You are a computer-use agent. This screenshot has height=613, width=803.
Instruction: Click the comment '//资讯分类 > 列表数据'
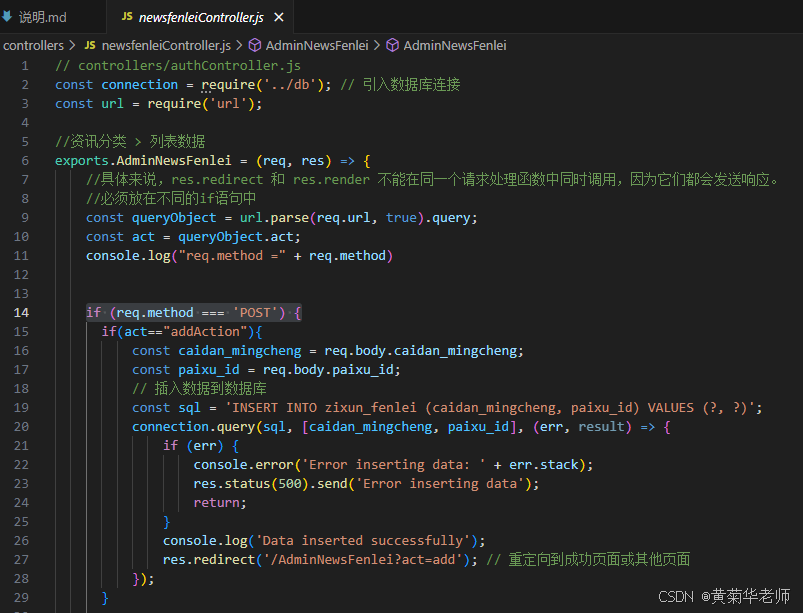[x=130, y=141]
